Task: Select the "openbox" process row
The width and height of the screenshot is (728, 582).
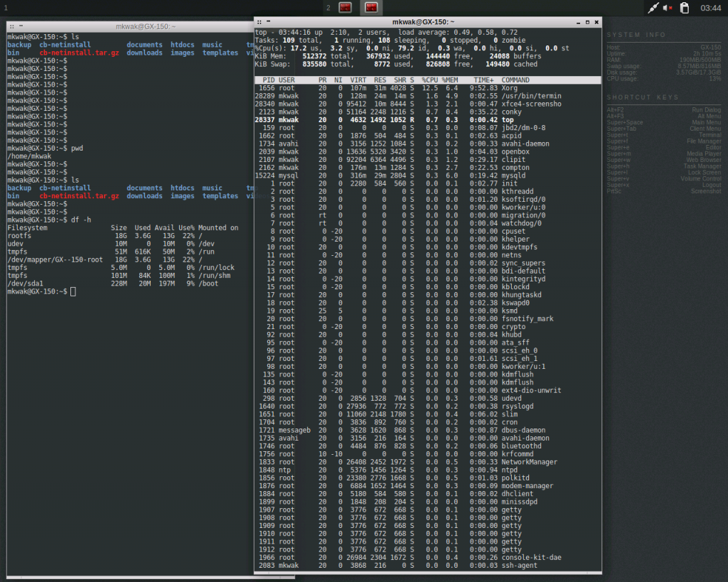Action: tap(427, 152)
